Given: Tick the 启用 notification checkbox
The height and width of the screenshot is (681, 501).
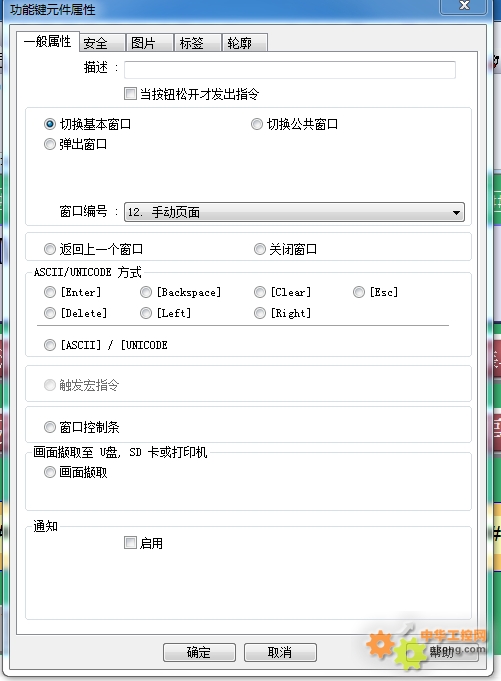Looking at the screenshot, I should pyautogui.click(x=130, y=542).
